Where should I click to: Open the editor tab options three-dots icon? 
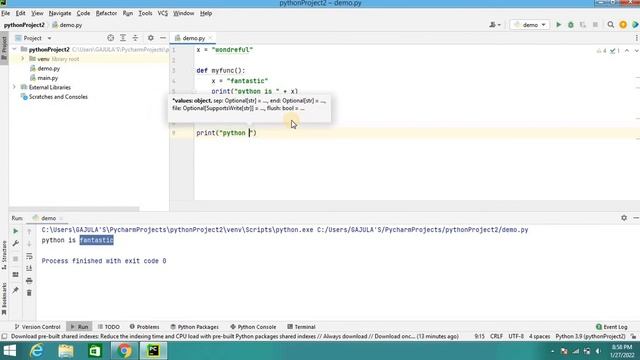click(636, 38)
